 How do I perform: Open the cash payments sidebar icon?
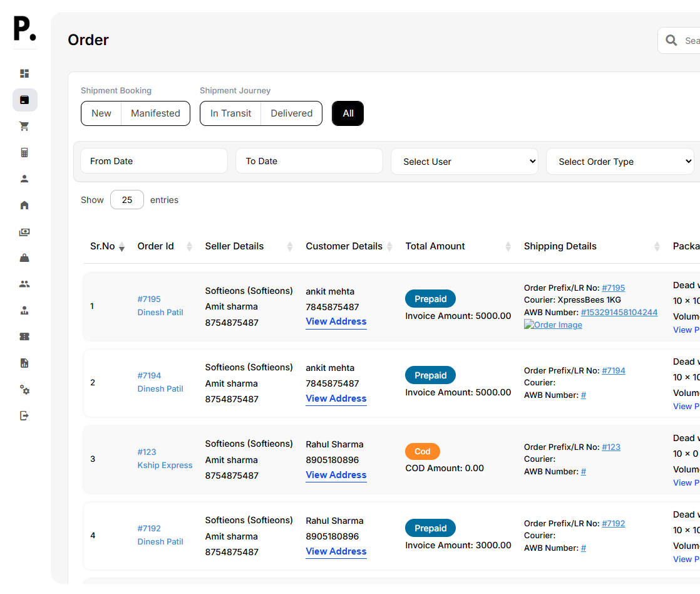[24, 232]
